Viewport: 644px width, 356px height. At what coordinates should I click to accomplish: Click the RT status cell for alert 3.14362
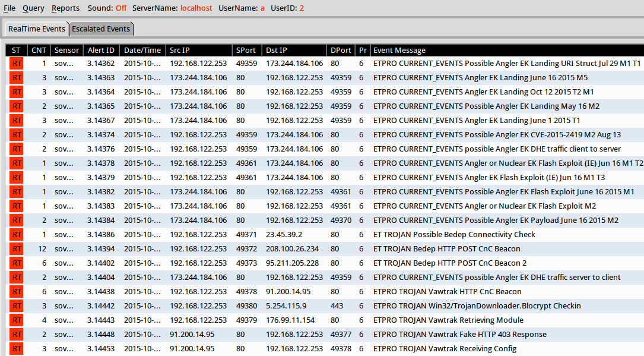(x=17, y=64)
